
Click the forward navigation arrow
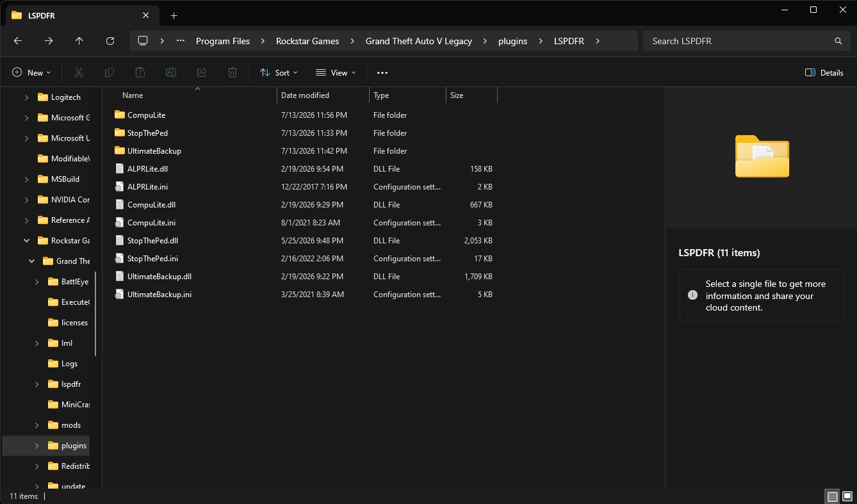click(x=49, y=41)
